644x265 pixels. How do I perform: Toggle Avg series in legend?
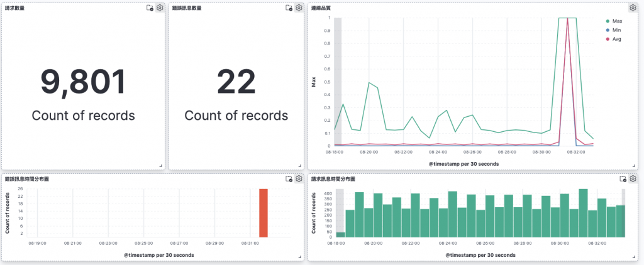tap(616, 39)
